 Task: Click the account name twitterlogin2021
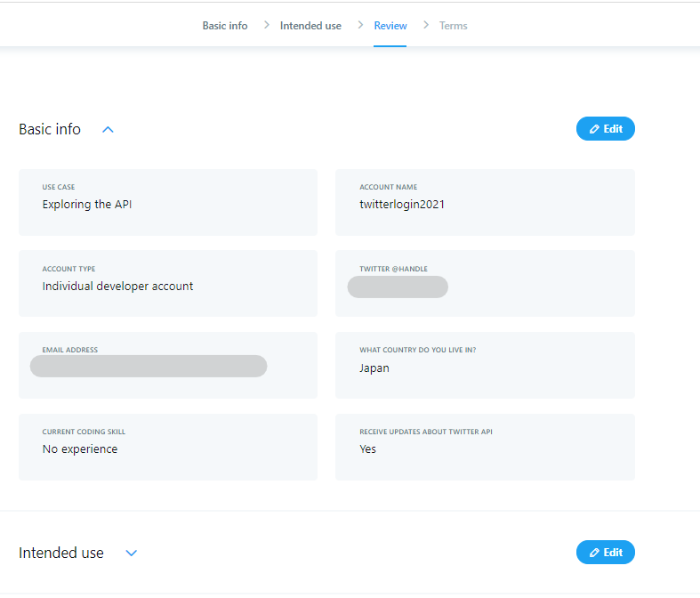point(402,204)
